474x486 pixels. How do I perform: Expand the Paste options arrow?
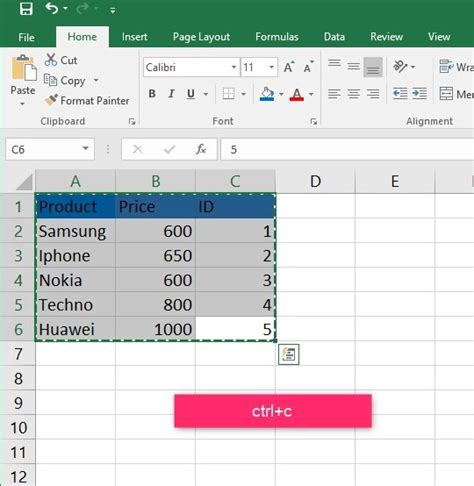(x=22, y=104)
